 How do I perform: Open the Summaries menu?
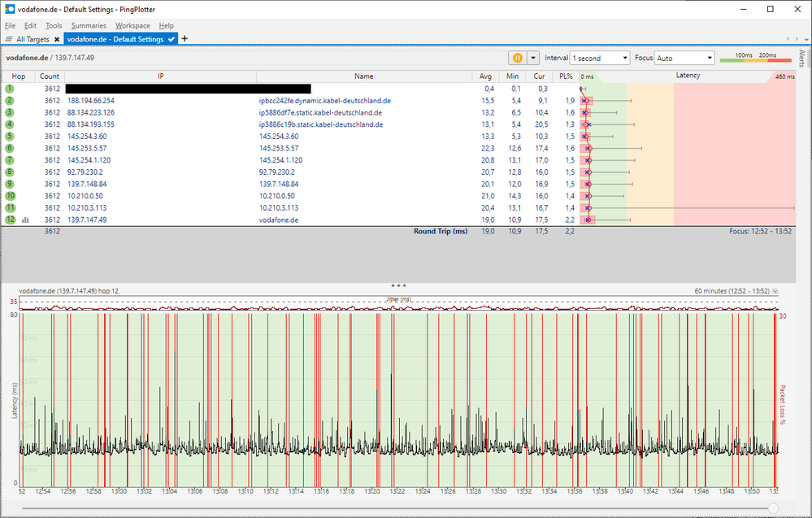[x=88, y=26]
